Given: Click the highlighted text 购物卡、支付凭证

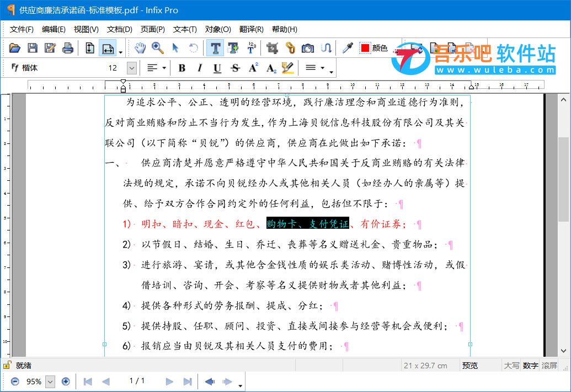Looking at the screenshot, I should [308, 223].
